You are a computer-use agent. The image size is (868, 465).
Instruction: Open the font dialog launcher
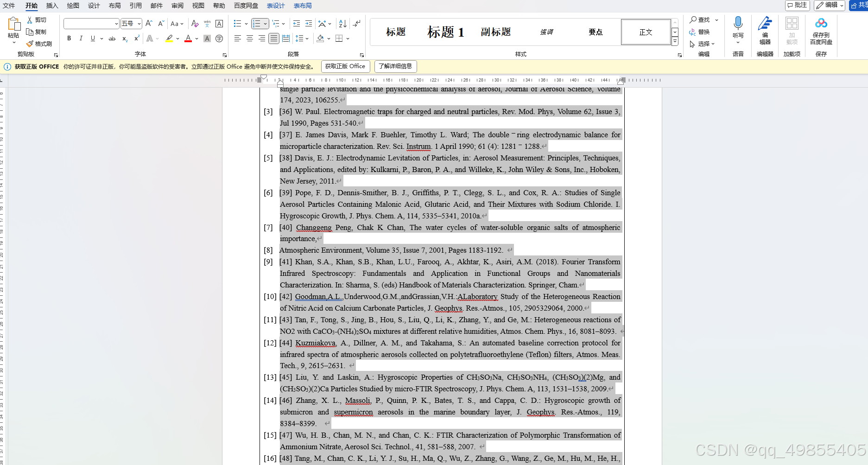point(225,55)
